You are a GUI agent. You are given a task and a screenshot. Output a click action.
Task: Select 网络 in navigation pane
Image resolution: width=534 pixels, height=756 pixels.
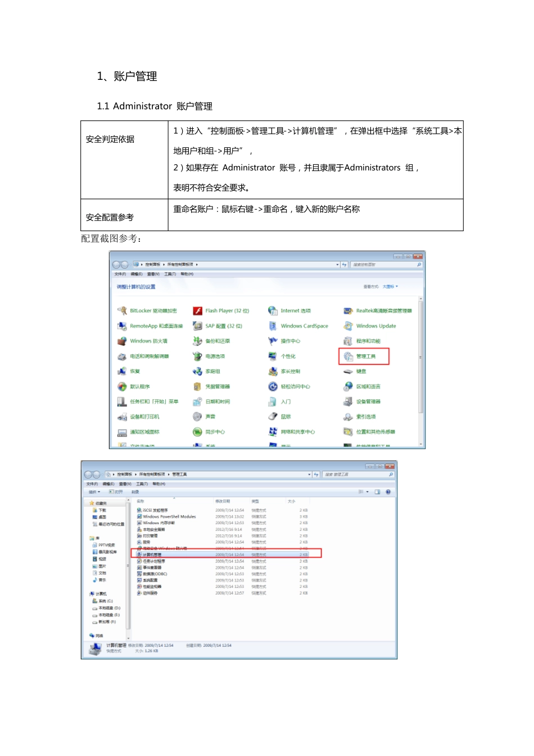pyautogui.click(x=96, y=636)
